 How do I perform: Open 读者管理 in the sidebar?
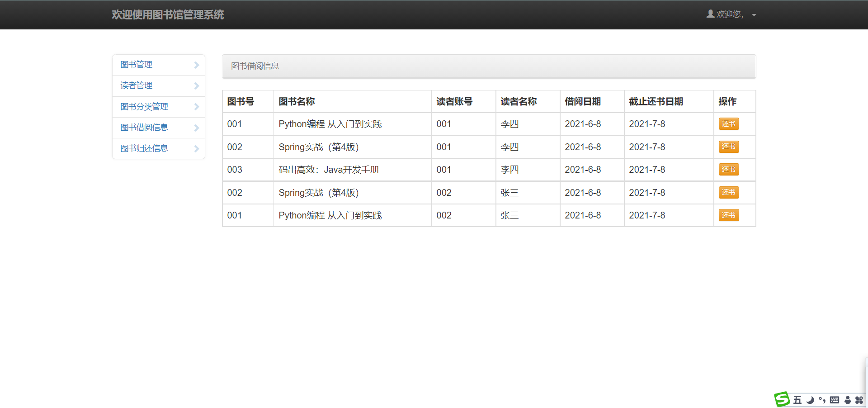[x=159, y=85]
